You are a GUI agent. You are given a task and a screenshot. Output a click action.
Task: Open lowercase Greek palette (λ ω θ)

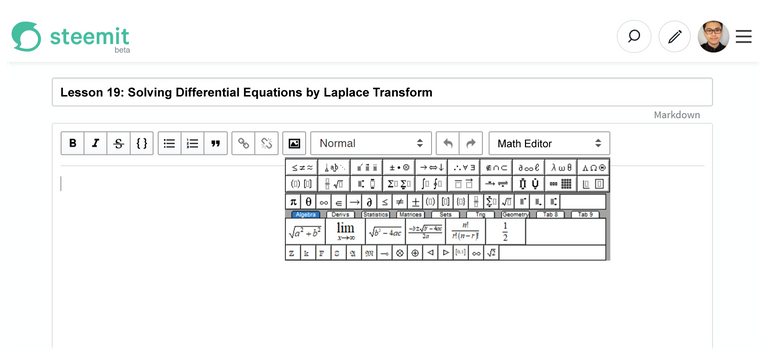[x=561, y=168]
